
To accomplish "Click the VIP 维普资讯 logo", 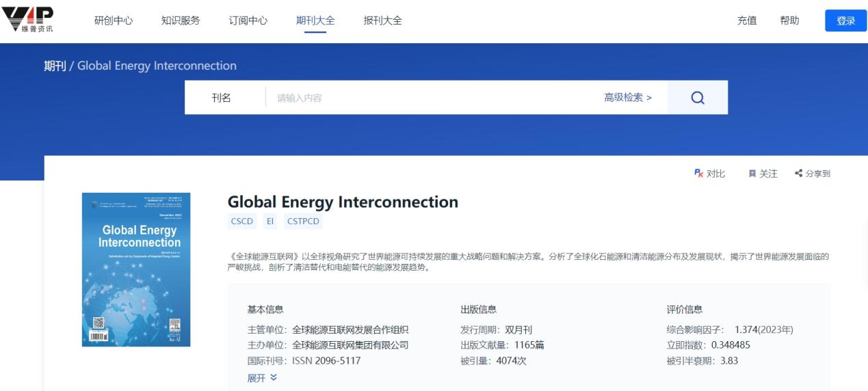I will click(x=28, y=20).
